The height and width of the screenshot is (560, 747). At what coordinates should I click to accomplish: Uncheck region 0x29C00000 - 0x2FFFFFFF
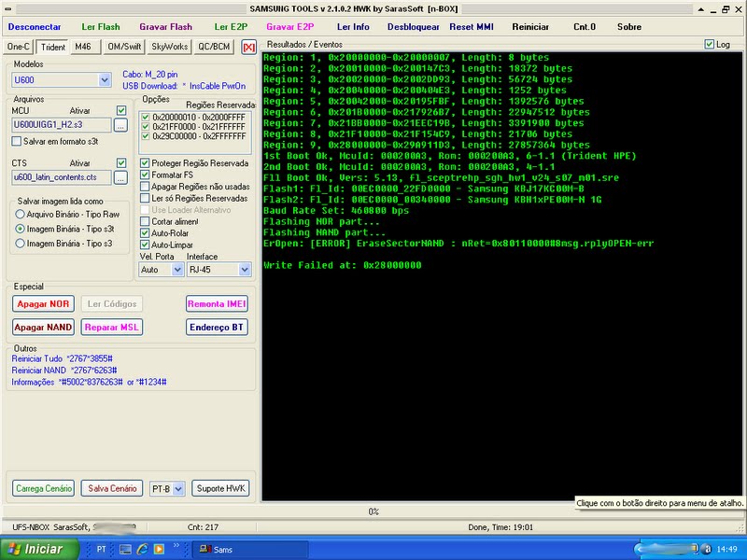tap(146, 136)
